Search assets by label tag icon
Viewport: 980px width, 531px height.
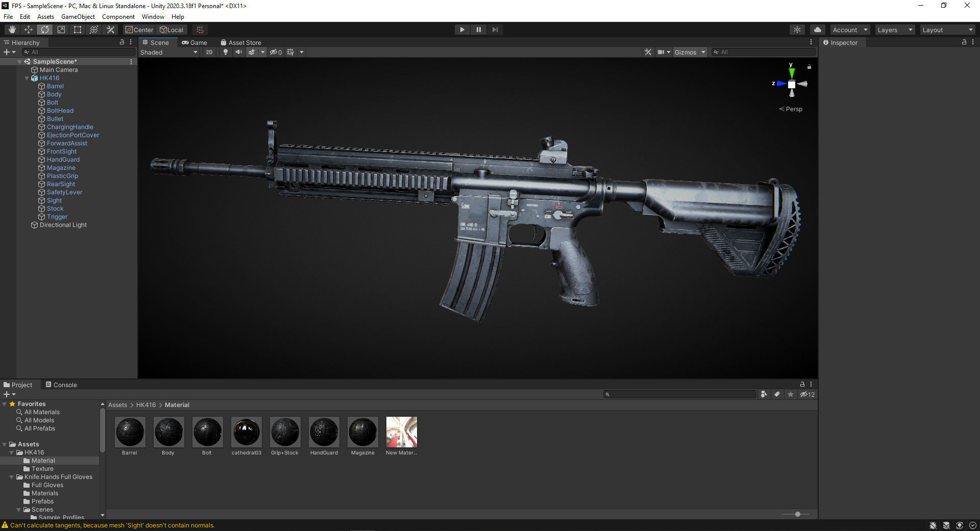click(777, 394)
